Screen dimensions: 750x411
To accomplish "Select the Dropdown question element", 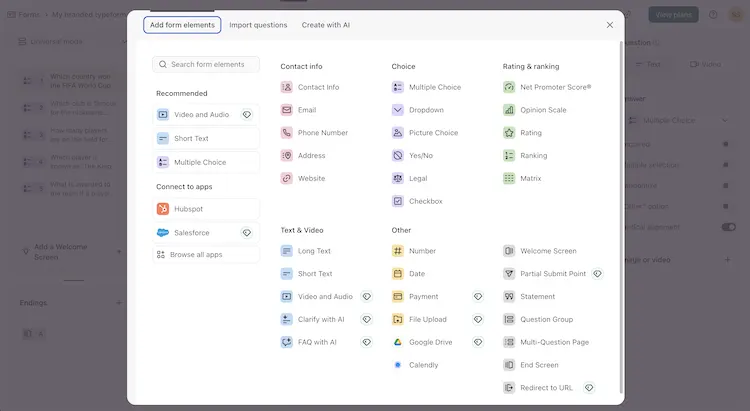I will [418, 110].
